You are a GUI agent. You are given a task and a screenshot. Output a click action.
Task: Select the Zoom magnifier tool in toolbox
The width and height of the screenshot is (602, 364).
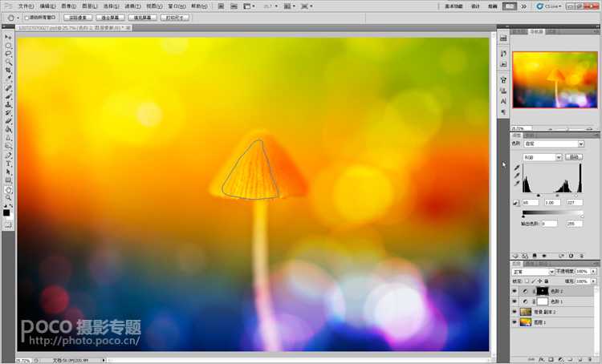point(8,197)
